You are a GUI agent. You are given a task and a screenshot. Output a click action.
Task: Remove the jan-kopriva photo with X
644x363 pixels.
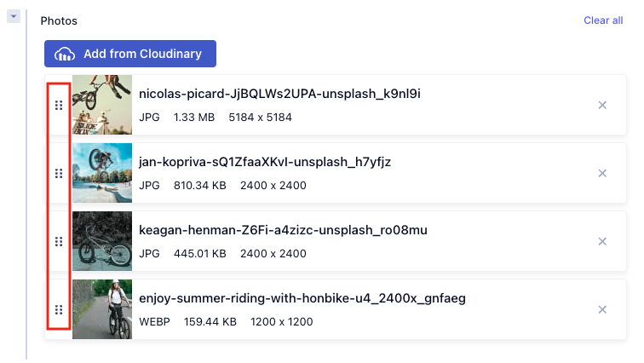coord(602,173)
